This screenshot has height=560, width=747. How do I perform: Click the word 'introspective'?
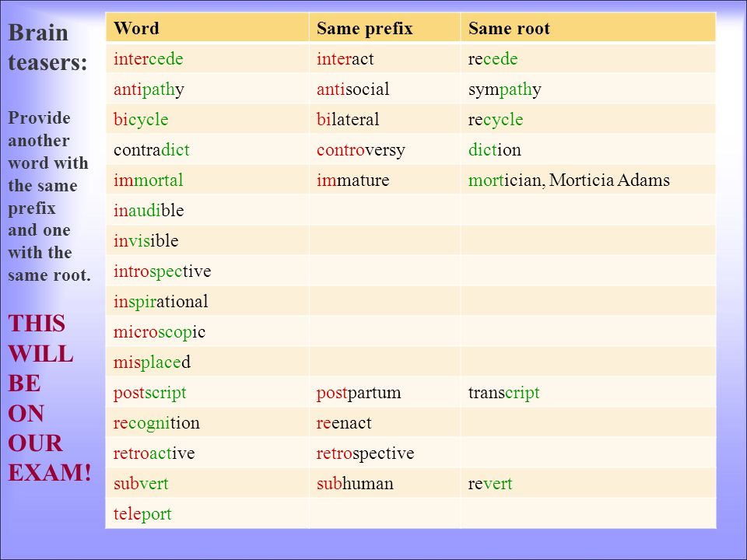162,271
